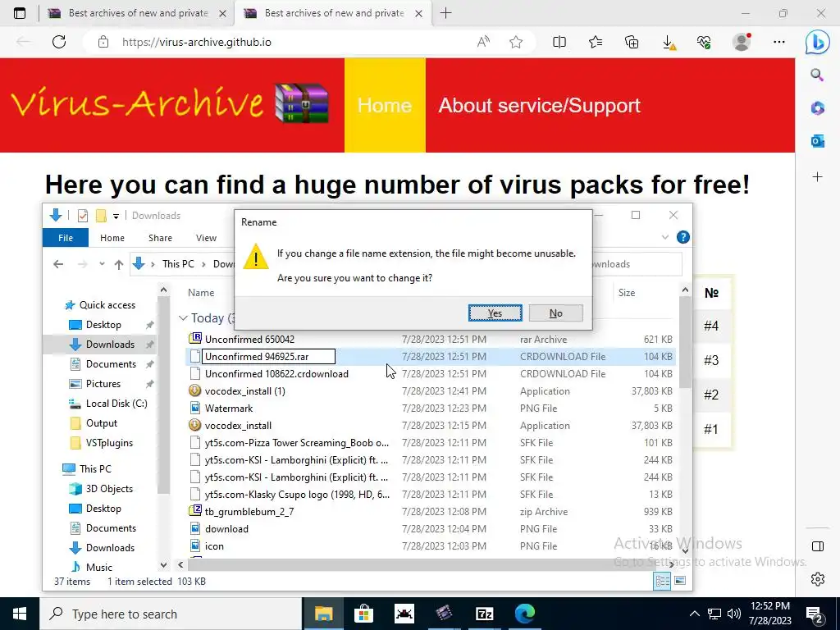Refresh the Edge browser page
The image size is (840, 630).
[x=59, y=42]
